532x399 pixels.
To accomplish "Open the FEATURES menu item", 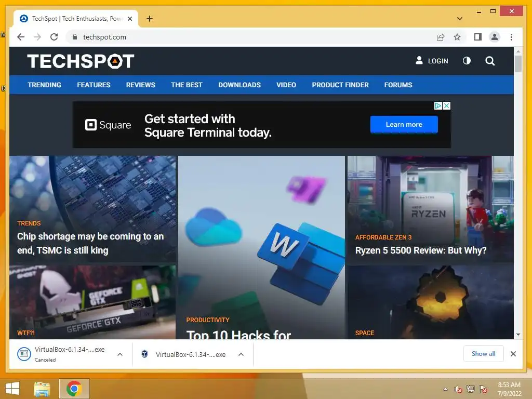I will point(94,85).
